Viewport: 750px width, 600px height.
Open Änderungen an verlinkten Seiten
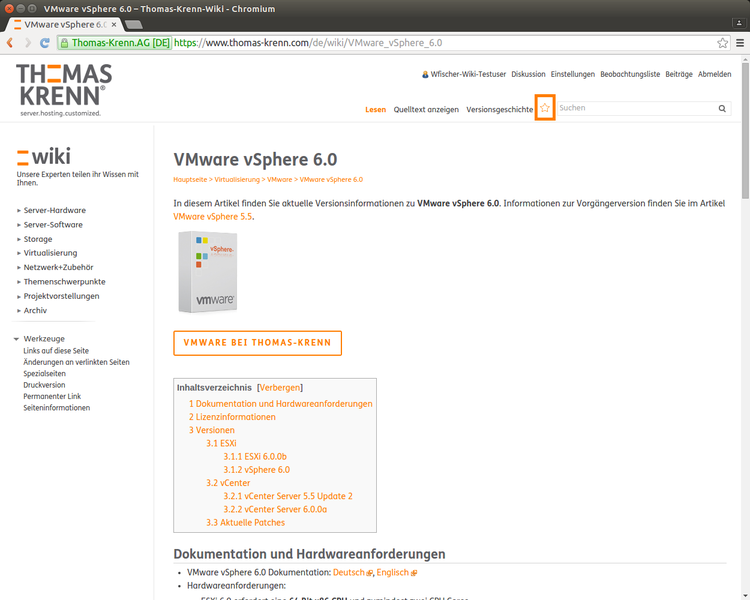click(76, 362)
